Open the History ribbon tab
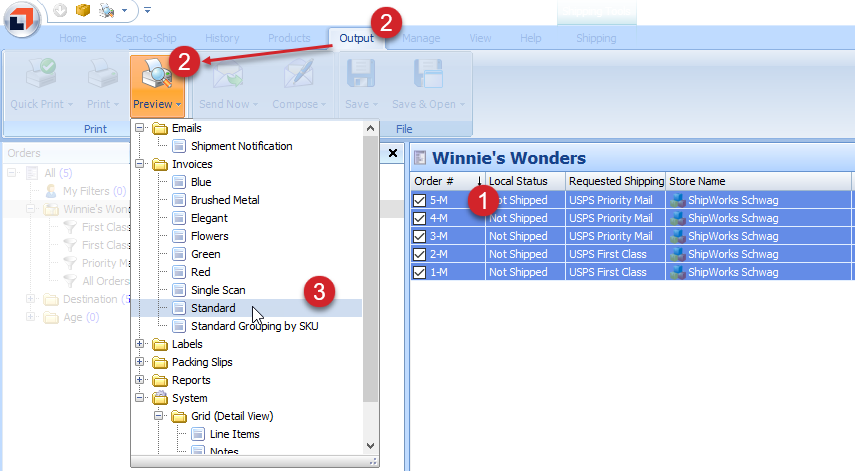 [x=222, y=38]
